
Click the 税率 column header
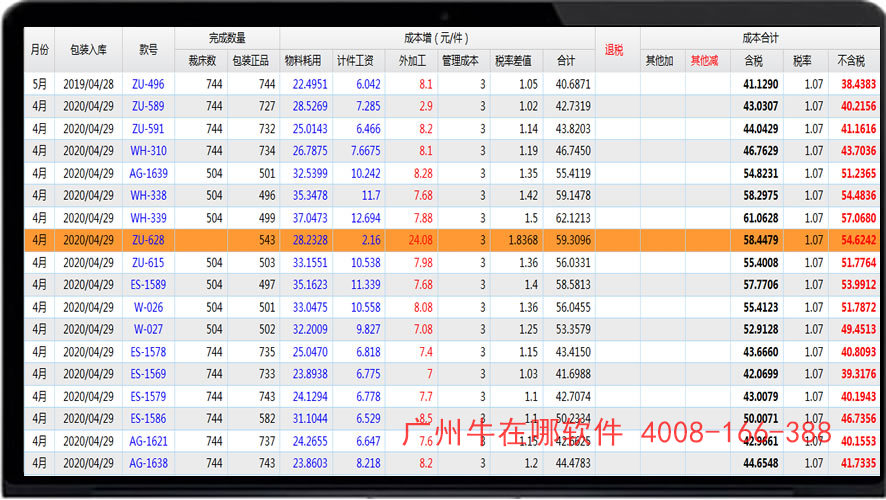[x=802, y=60]
